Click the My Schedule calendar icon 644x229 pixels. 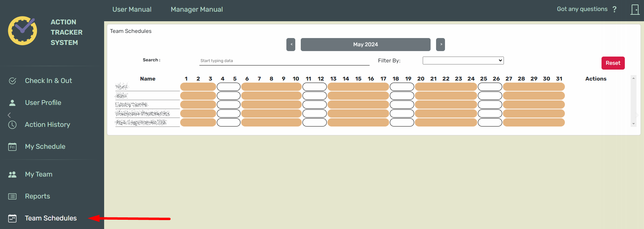[12, 147]
